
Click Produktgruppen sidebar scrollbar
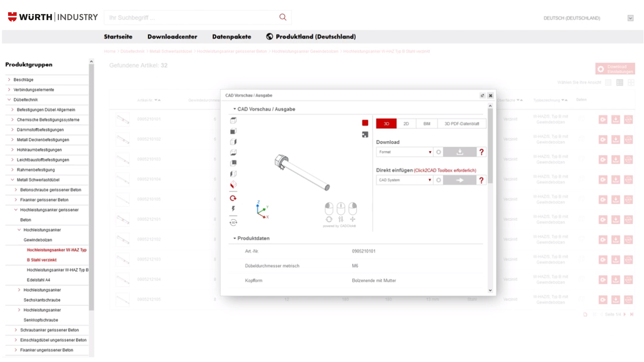91,188
